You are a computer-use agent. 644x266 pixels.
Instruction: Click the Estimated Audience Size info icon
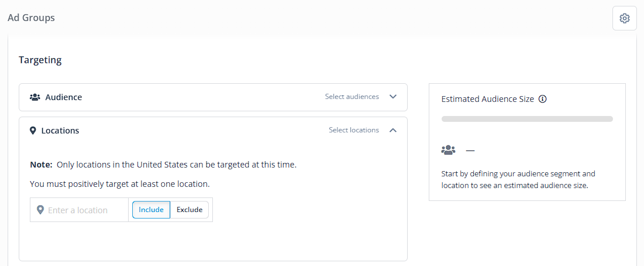pos(543,99)
